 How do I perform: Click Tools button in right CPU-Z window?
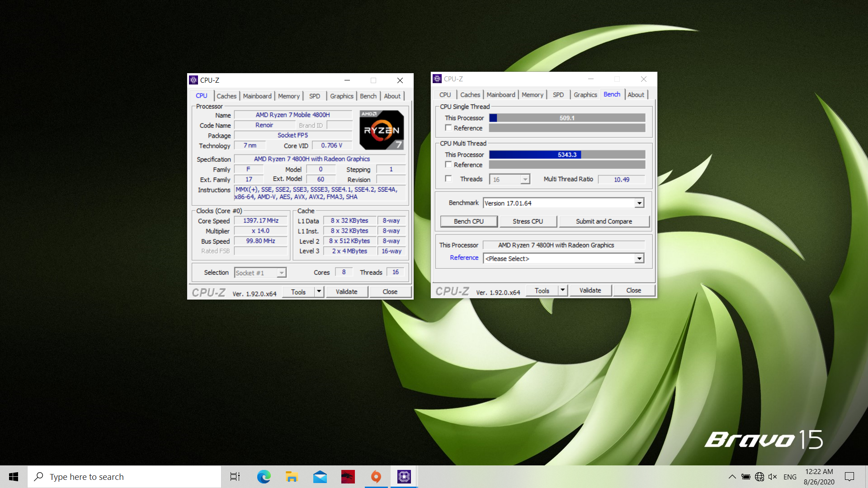tap(542, 290)
